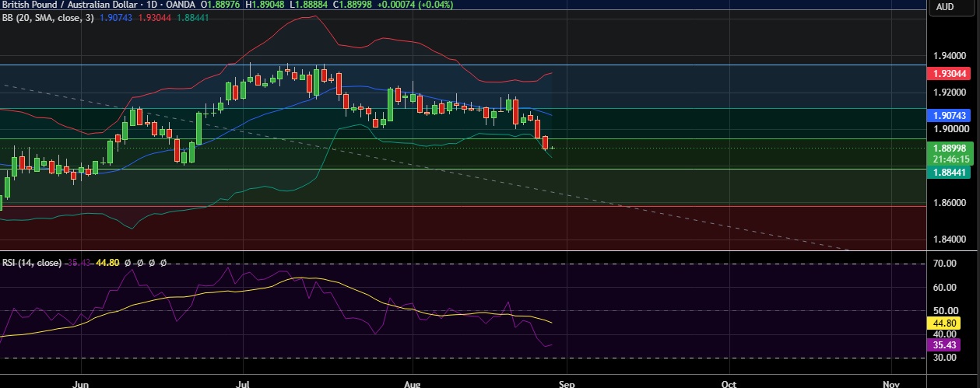Click the Jun label on time axis

pos(79,383)
